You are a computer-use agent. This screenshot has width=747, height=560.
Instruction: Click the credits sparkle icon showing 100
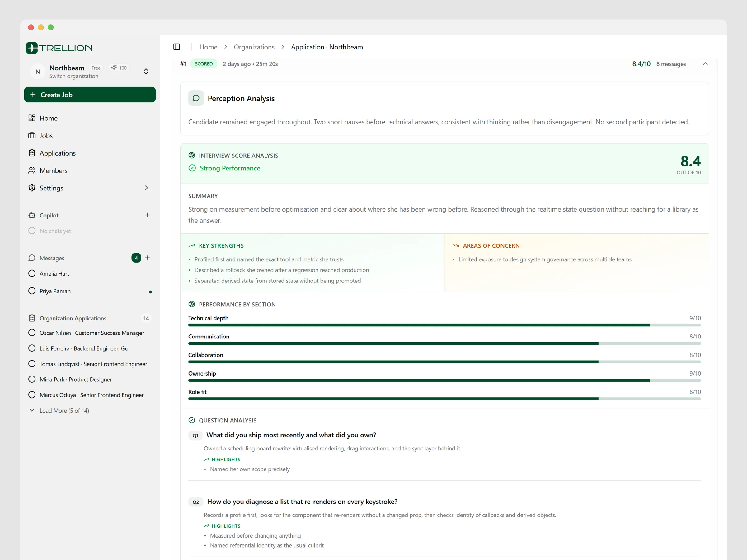114,68
